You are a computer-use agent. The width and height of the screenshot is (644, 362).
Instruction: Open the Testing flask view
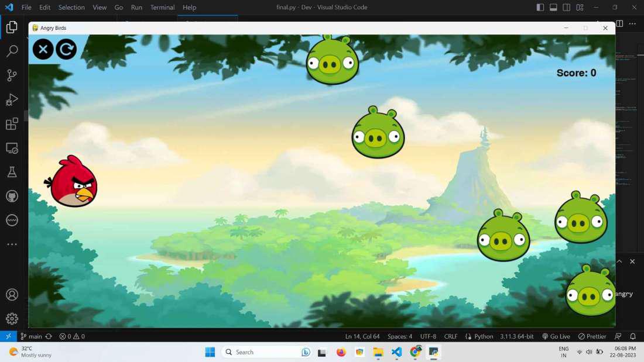[x=12, y=172]
